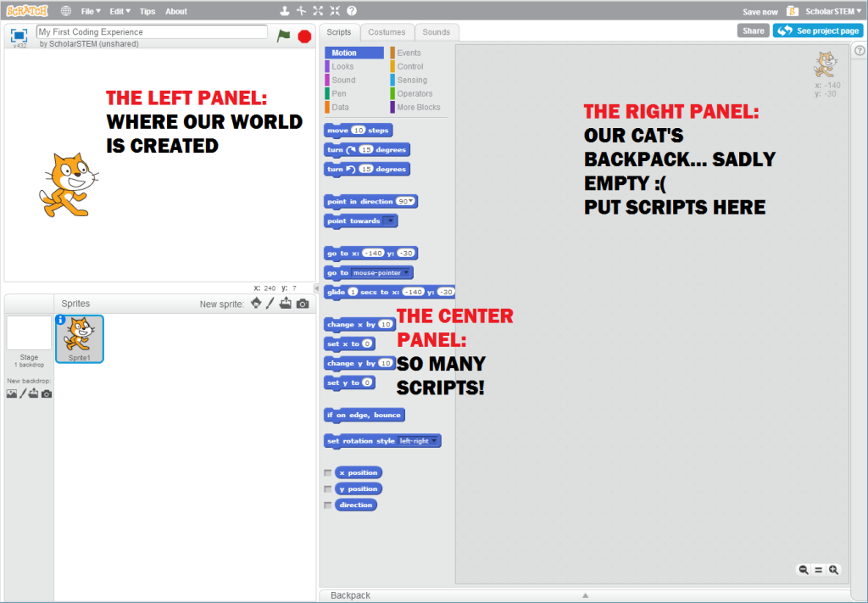This screenshot has height=603, width=868.
Task: Open the File menu
Action: click(91, 11)
